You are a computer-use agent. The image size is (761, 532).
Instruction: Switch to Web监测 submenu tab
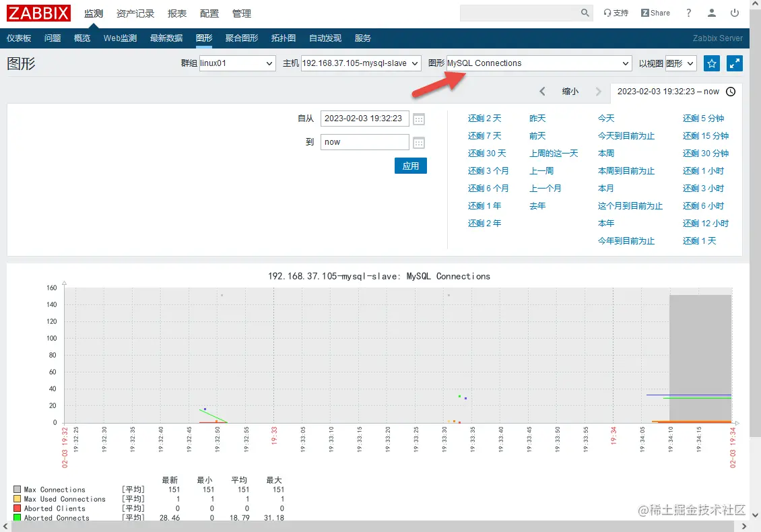point(120,38)
